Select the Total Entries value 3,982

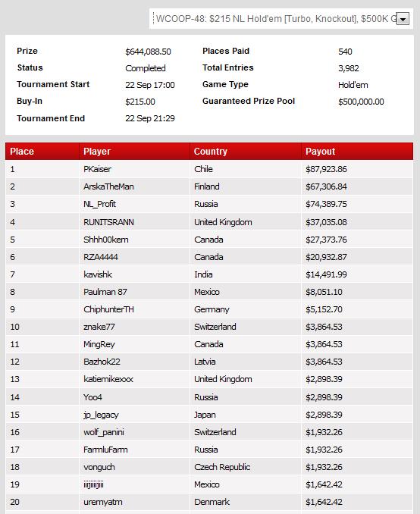(x=349, y=68)
